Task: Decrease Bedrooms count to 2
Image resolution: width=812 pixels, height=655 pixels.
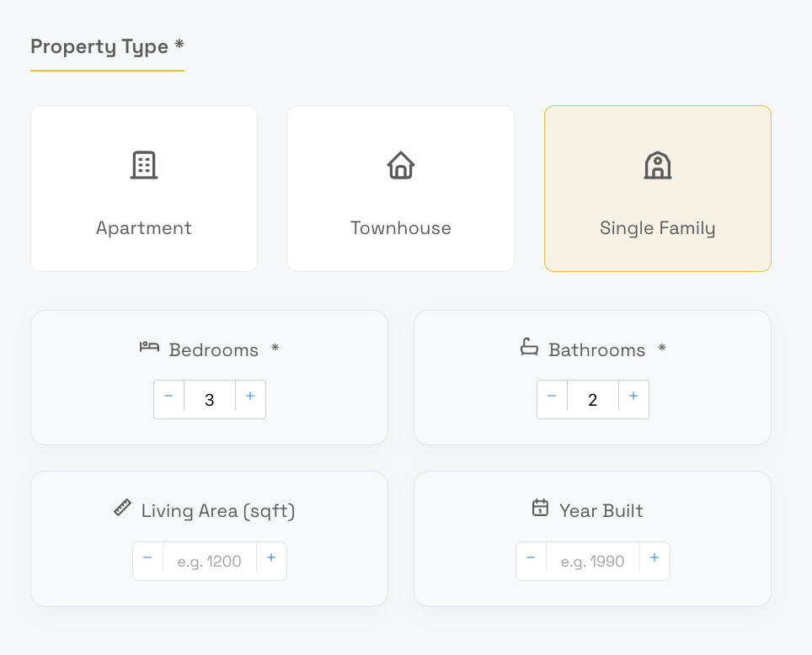Action: [168, 399]
